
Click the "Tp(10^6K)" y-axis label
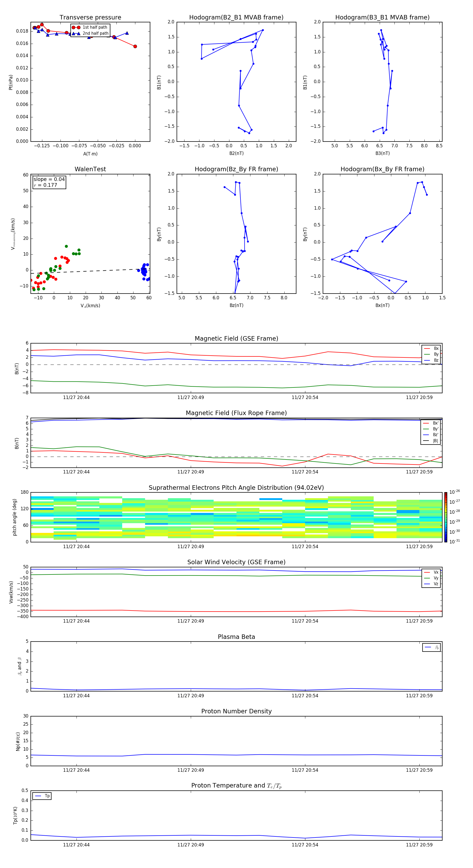(x=15, y=816)
